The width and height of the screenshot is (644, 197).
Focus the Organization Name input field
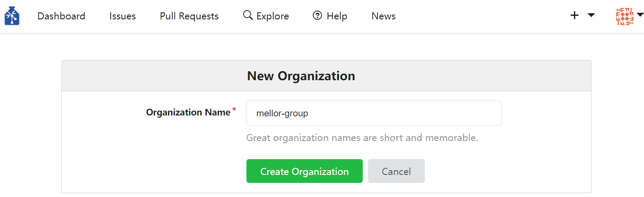click(374, 113)
